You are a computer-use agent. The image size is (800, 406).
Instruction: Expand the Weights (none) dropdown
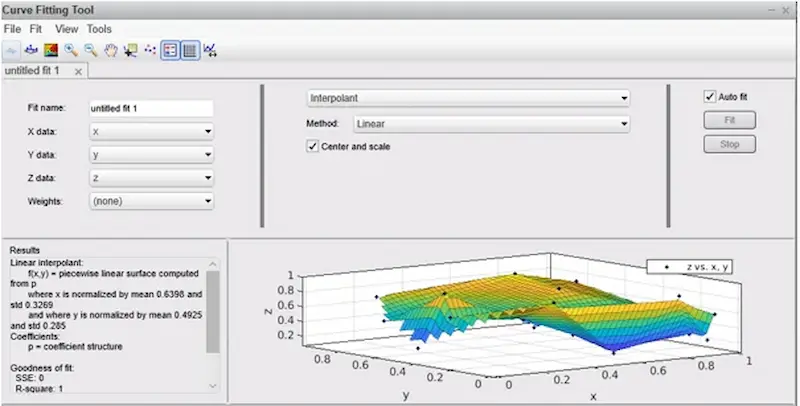(152, 201)
